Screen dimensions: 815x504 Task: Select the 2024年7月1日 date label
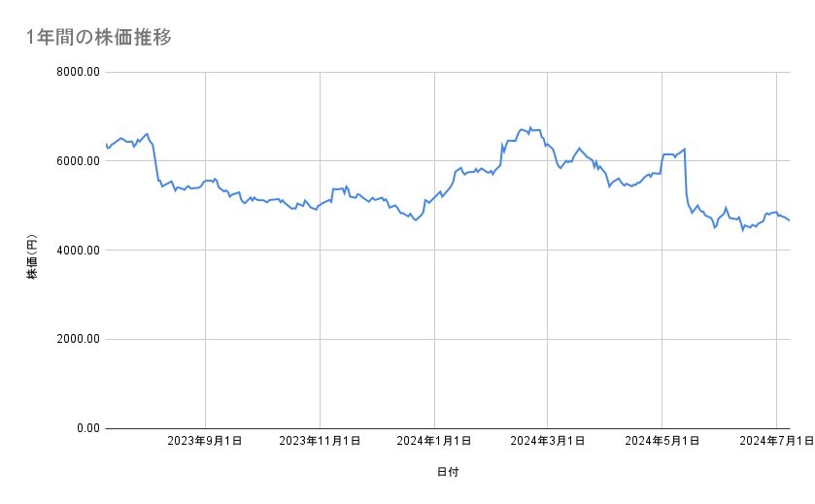[775, 442]
